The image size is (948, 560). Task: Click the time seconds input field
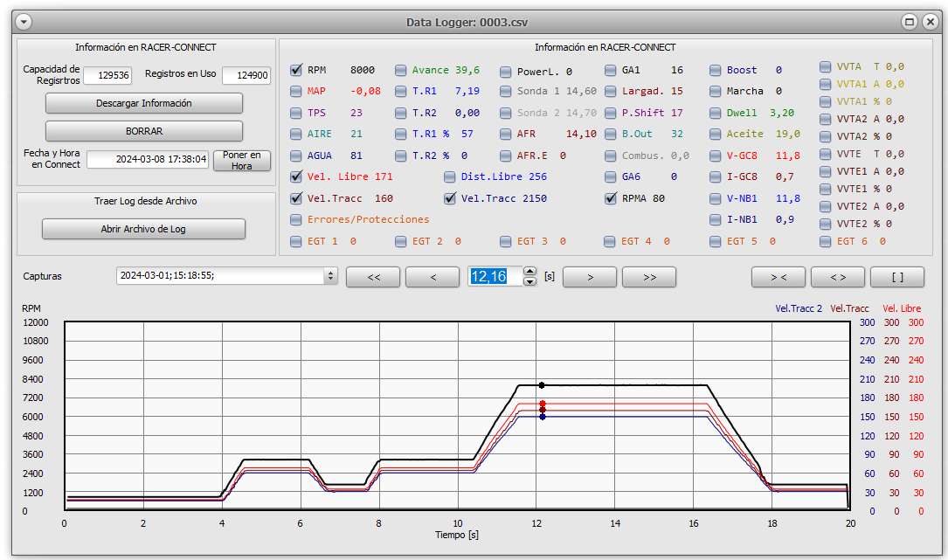point(495,277)
